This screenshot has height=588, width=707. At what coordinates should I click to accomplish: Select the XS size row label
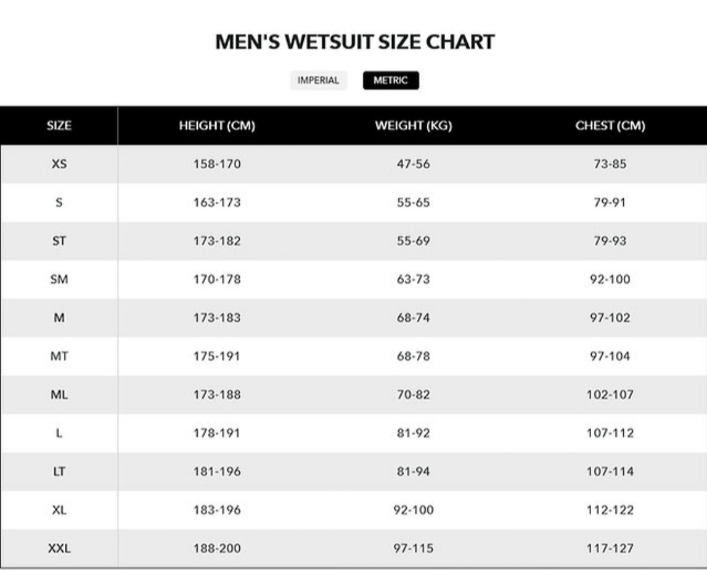[x=59, y=164]
